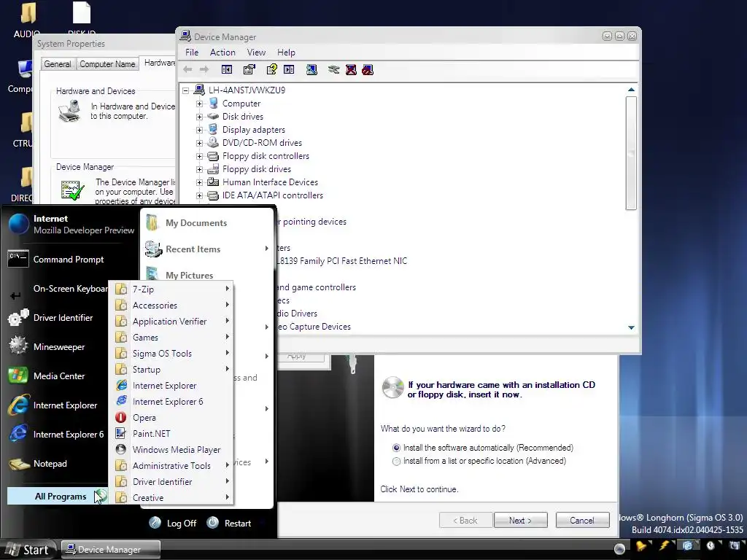Collapse the LH-4ANSTJVWKZU9 root node
Image resolution: width=747 pixels, height=560 pixels.
[186, 90]
